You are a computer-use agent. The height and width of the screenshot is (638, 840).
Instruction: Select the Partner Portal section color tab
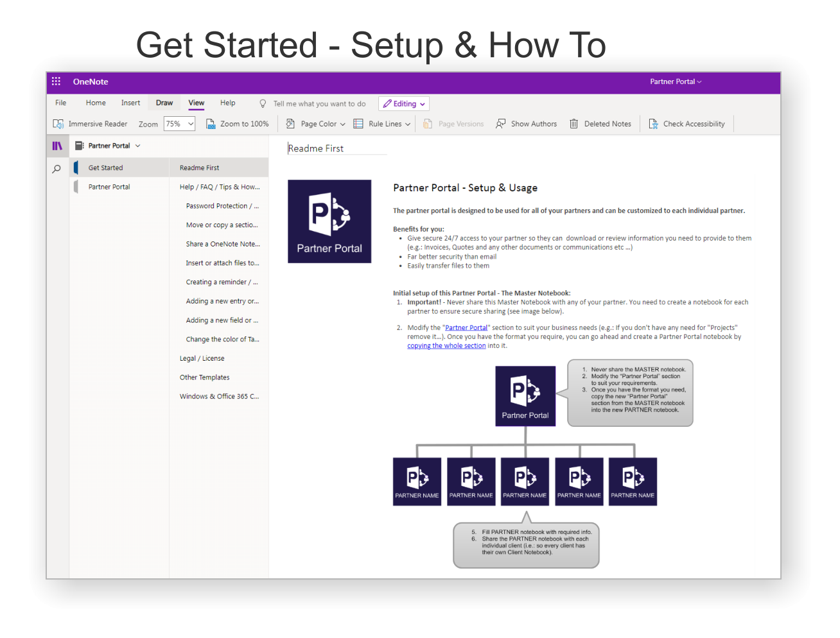pyautogui.click(x=76, y=187)
